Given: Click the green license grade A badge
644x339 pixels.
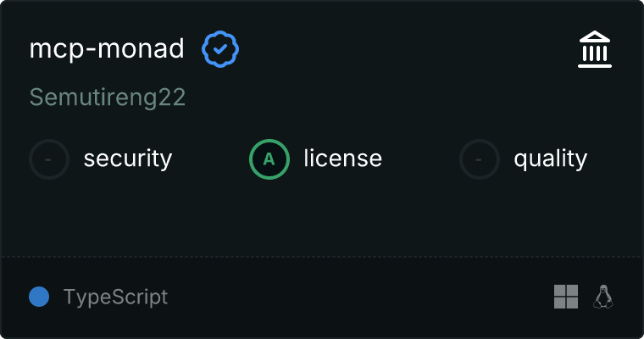Looking at the screenshot, I should [x=269, y=158].
